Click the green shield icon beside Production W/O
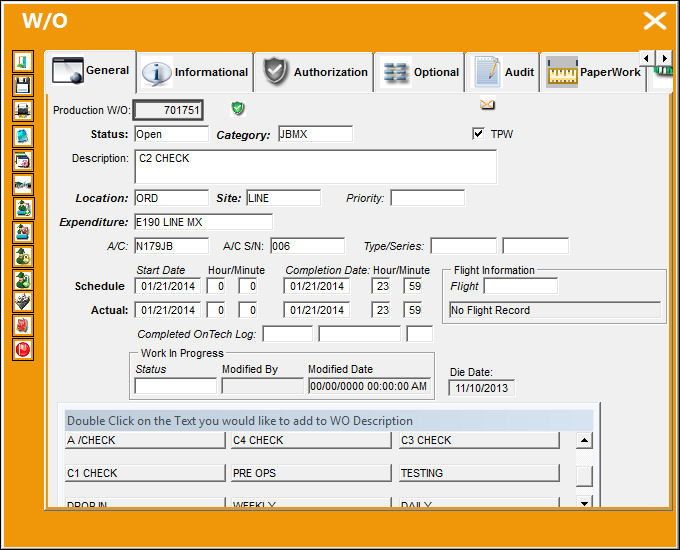 click(238, 108)
